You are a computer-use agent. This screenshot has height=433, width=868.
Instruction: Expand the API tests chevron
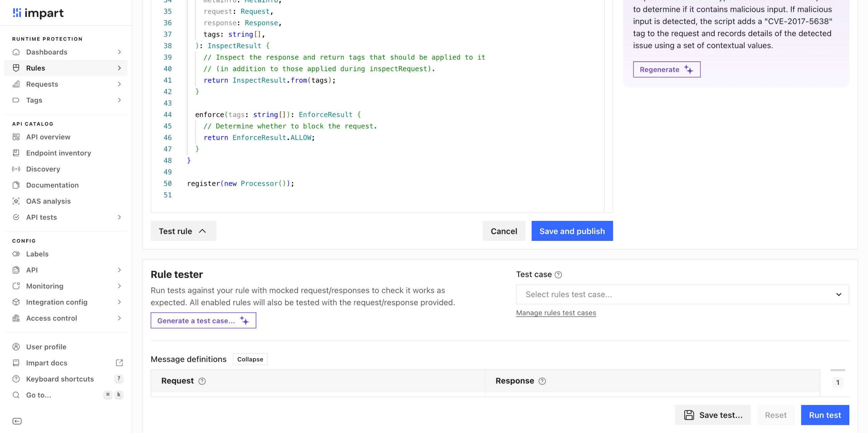[119, 217]
